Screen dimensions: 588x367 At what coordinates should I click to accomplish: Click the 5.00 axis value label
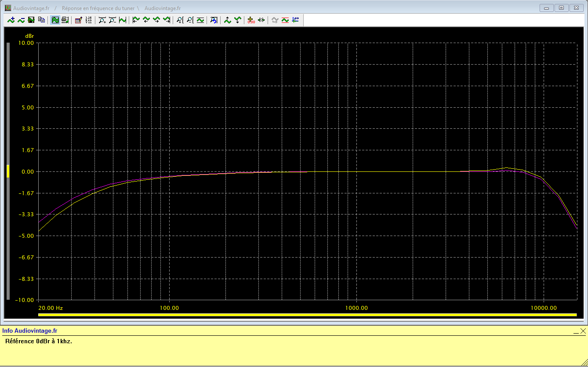tap(27, 107)
